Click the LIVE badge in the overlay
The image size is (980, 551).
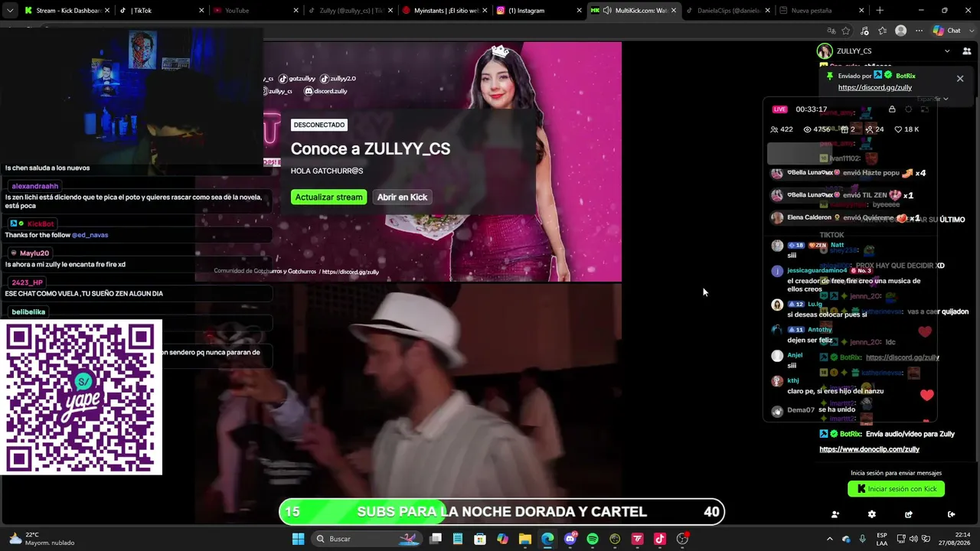click(780, 109)
